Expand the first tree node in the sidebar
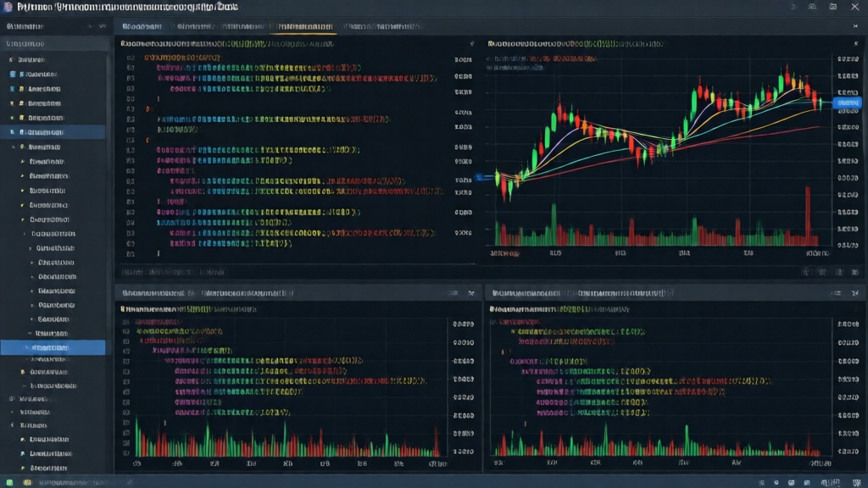868x488 pixels. click(x=10, y=60)
